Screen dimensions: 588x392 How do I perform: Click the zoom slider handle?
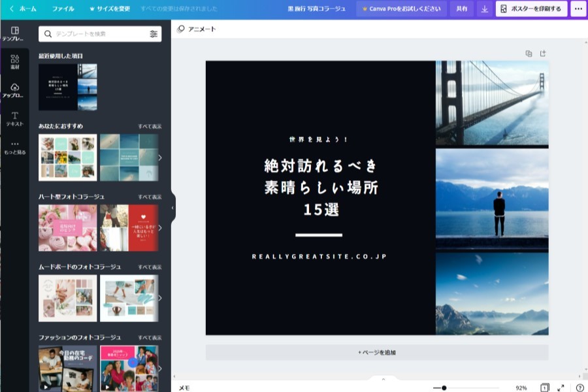point(444,387)
